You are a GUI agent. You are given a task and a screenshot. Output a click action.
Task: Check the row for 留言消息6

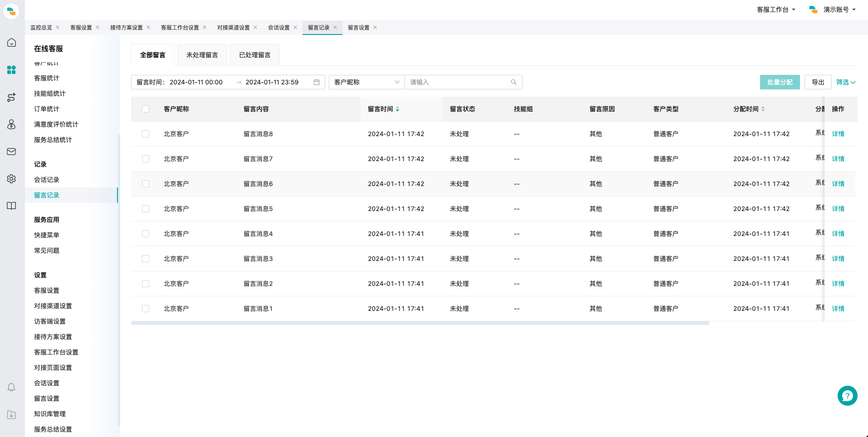(146, 184)
